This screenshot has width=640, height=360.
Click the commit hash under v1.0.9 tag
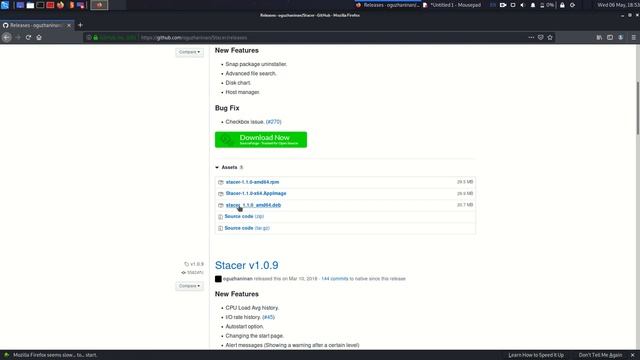pyautogui.click(x=193, y=272)
